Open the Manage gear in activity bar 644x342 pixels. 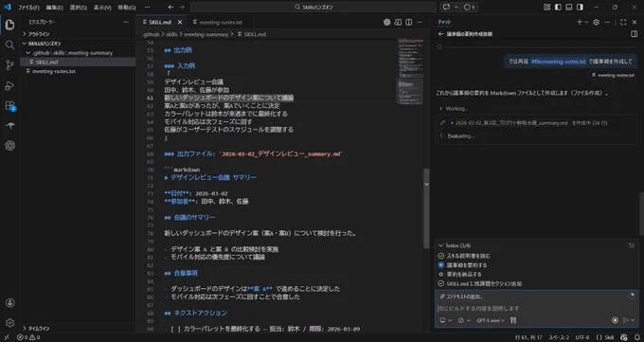[x=9, y=323]
